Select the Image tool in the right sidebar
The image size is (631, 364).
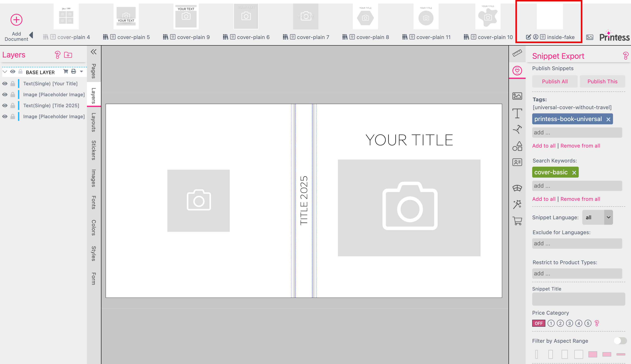pyautogui.click(x=517, y=96)
